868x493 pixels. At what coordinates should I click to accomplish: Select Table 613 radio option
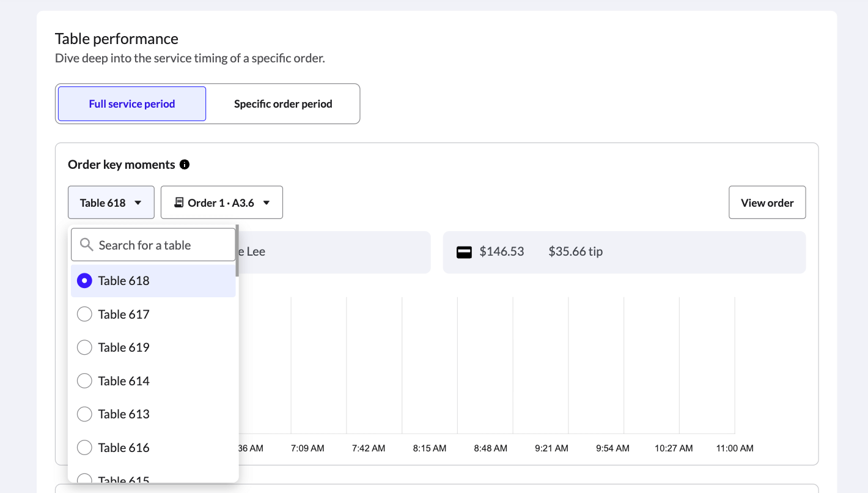(85, 414)
